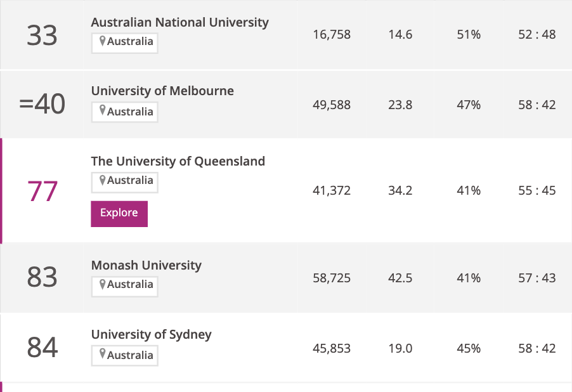Open the Monash University link
572x392 pixels.
[x=146, y=265]
